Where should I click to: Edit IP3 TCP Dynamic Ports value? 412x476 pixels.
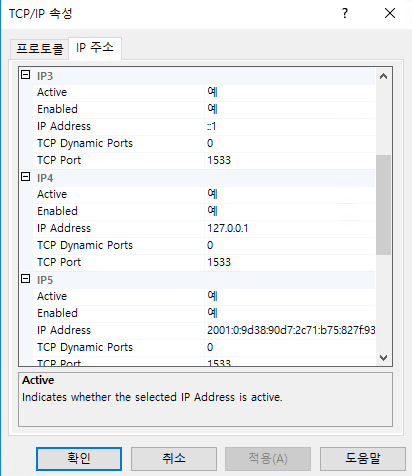[290, 143]
